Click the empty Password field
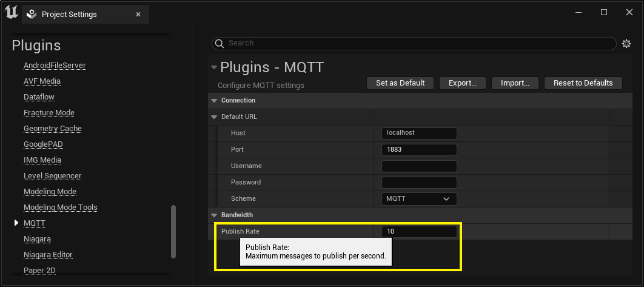The height and width of the screenshot is (287, 644). click(x=419, y=182)
